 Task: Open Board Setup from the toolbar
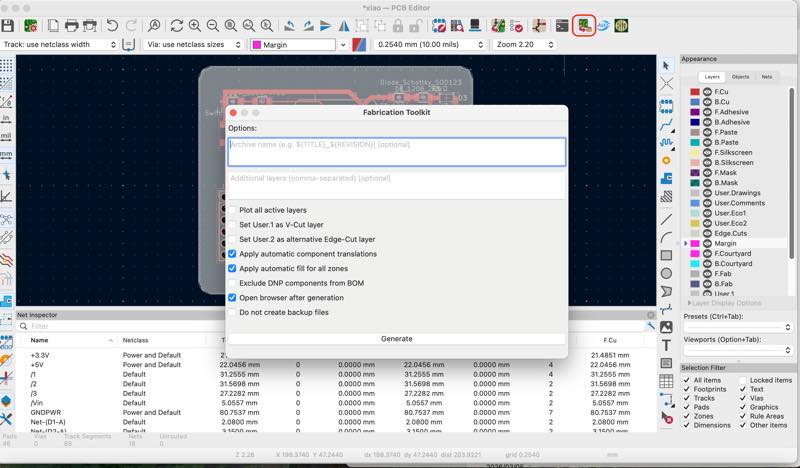point(31,26)
